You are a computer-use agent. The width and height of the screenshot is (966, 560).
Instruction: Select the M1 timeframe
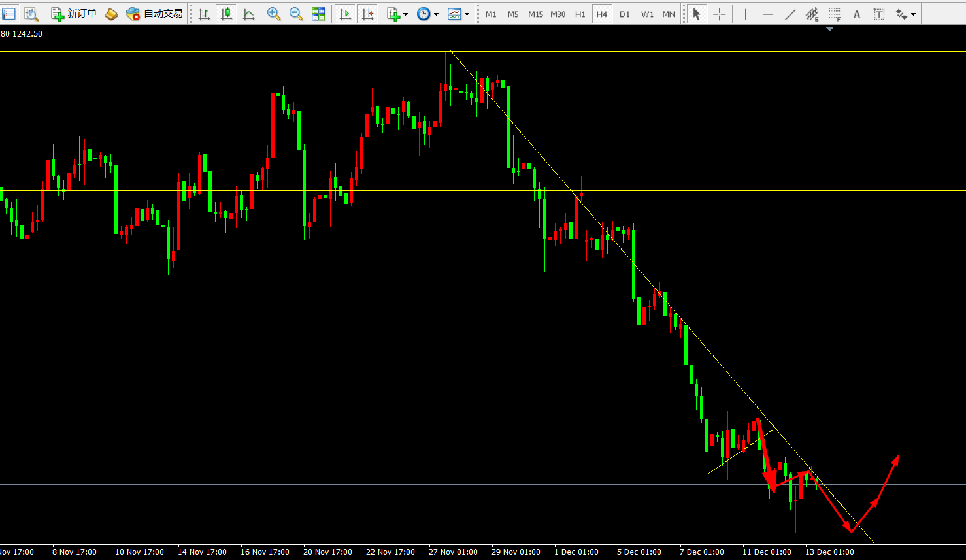(491, 14)
